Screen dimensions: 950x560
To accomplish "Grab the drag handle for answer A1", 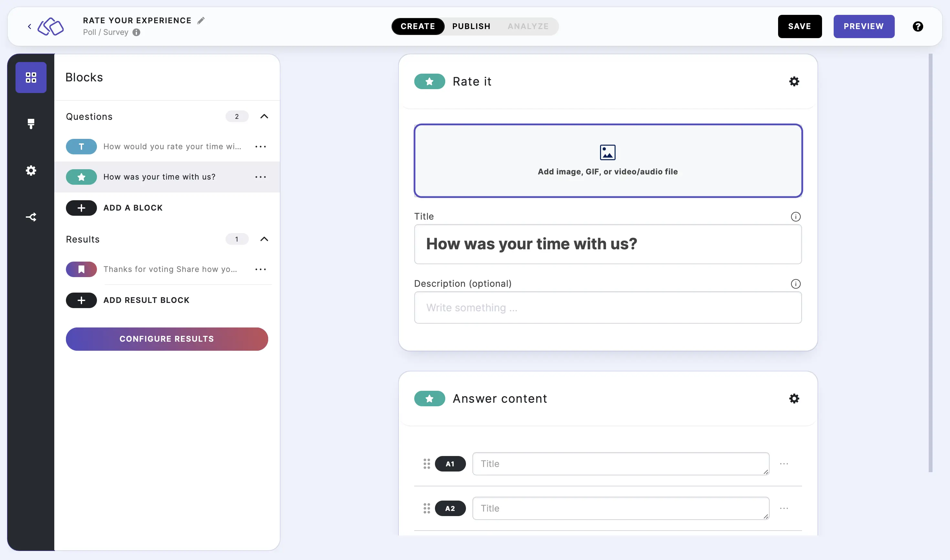I will (x=427, y=464).
